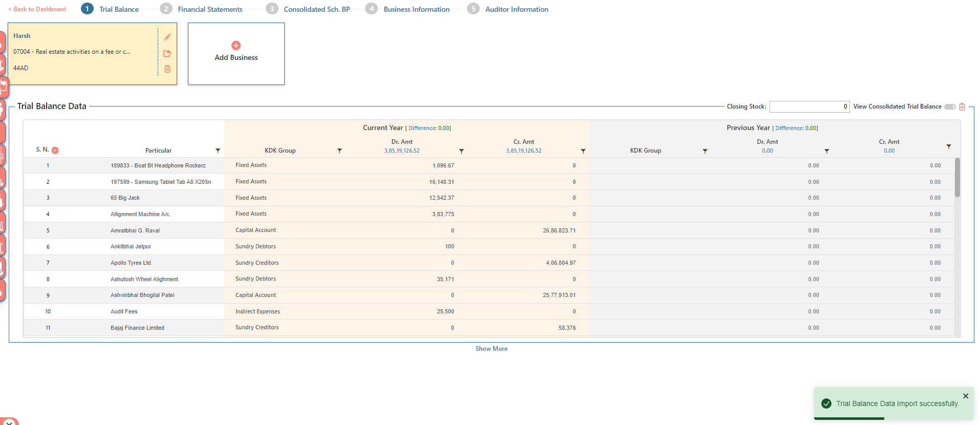980x425 pixels.
Task: Select particular 197599 - Samsung Tablet Tab A8
Action: (161, 182)
